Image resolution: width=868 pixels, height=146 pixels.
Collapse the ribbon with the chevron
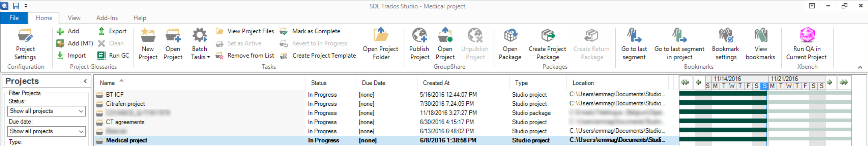[x=860, y=67]
